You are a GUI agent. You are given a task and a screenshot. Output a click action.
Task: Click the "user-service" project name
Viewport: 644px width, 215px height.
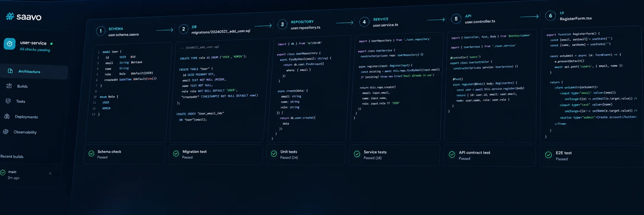coord(33,43)
